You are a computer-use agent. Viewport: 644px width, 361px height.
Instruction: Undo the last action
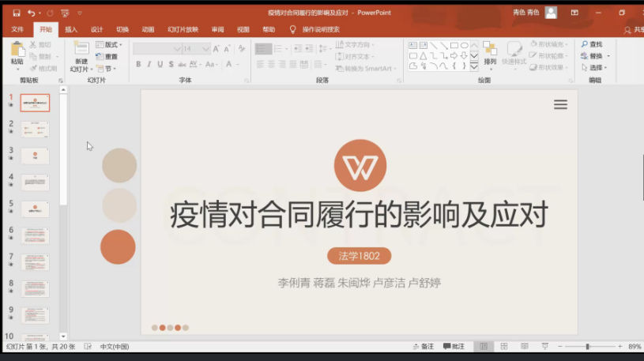[32, 13]
